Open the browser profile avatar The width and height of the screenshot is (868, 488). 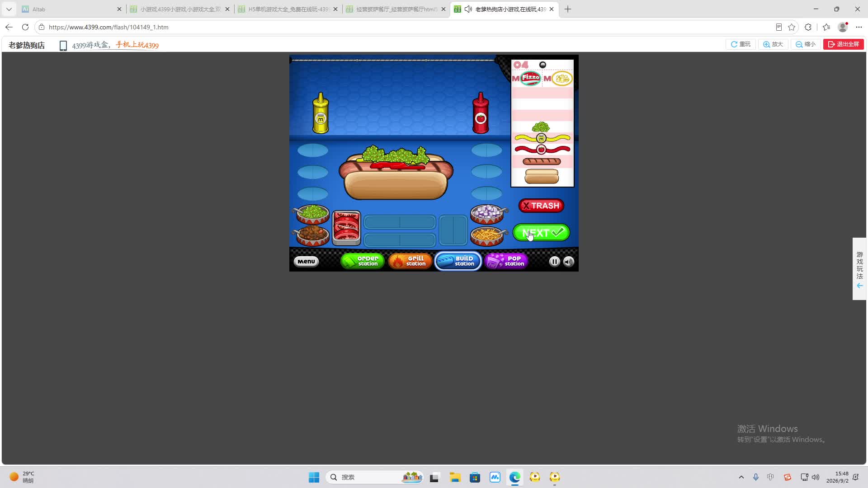coord(843,27)
